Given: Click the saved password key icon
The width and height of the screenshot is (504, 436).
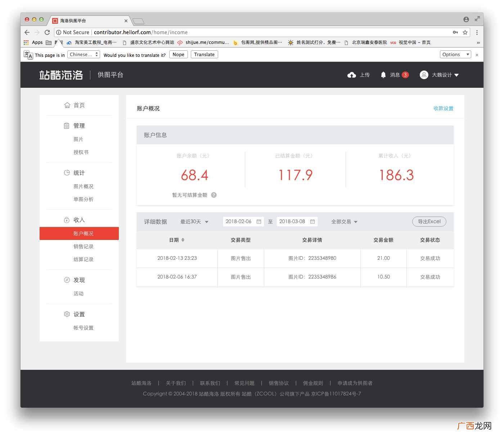Looking at the screenshot, I should click(455, 32).
